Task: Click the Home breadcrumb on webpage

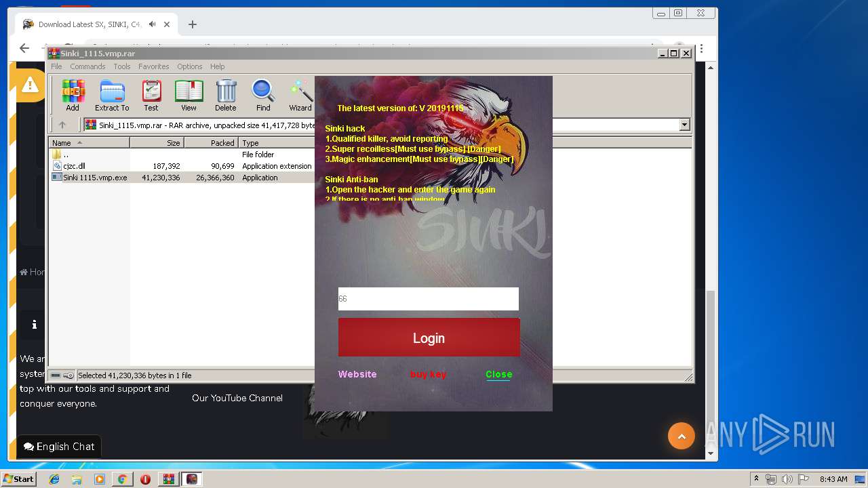Action: [33, 272]
